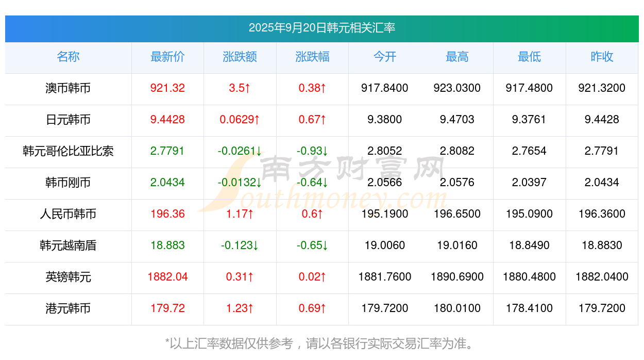Click the 今开 column header
This screenshot has height=360, width=644.
point(385,57)
